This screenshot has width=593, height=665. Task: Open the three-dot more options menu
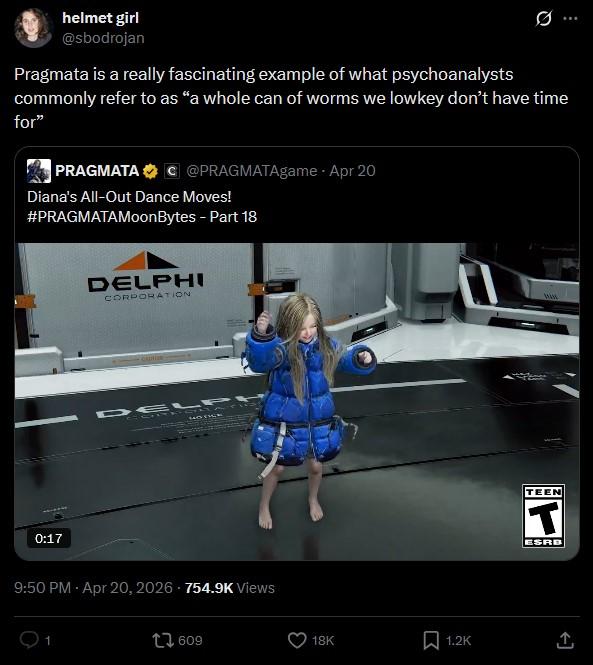(x=570, y=19)
